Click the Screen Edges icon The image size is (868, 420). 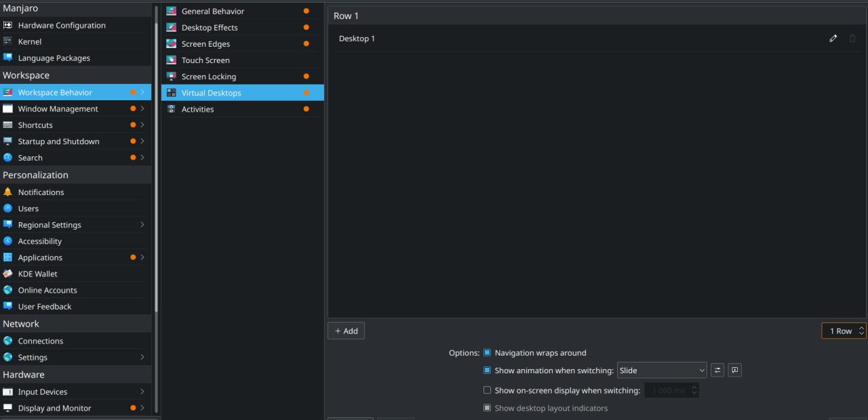171,43
